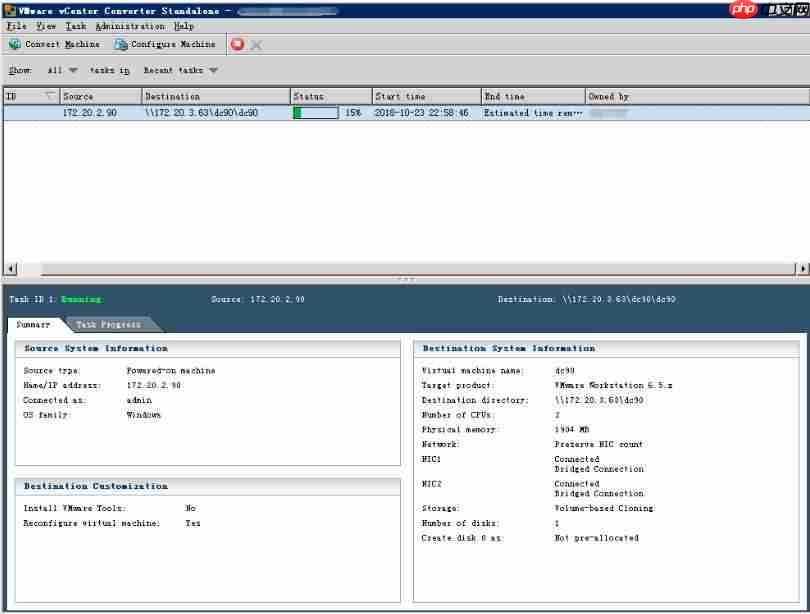Click the VMware app icon in title bar
The height and width of the screenshot is (614, 810).
9,11
